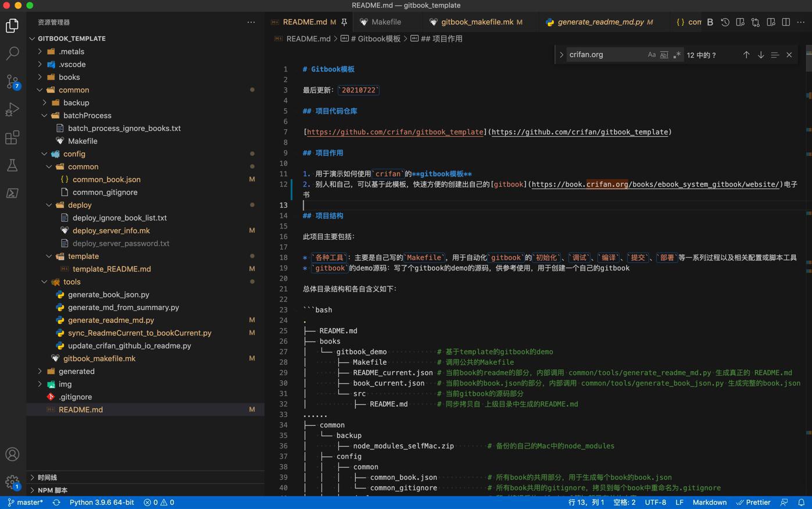Click the ## 项目作用 breadcrumb
The width and height of the screenshot is (812, 509).
436,39
